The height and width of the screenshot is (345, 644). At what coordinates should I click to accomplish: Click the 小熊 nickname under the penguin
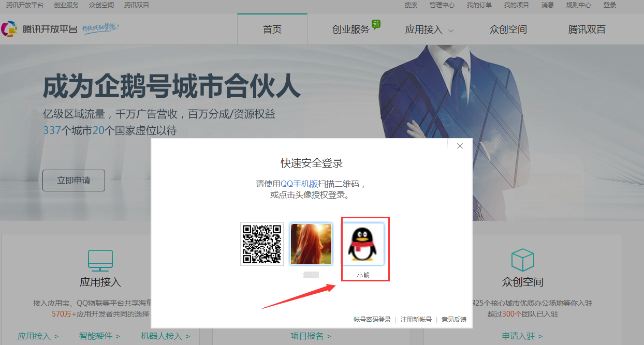(x=363, y=275)
